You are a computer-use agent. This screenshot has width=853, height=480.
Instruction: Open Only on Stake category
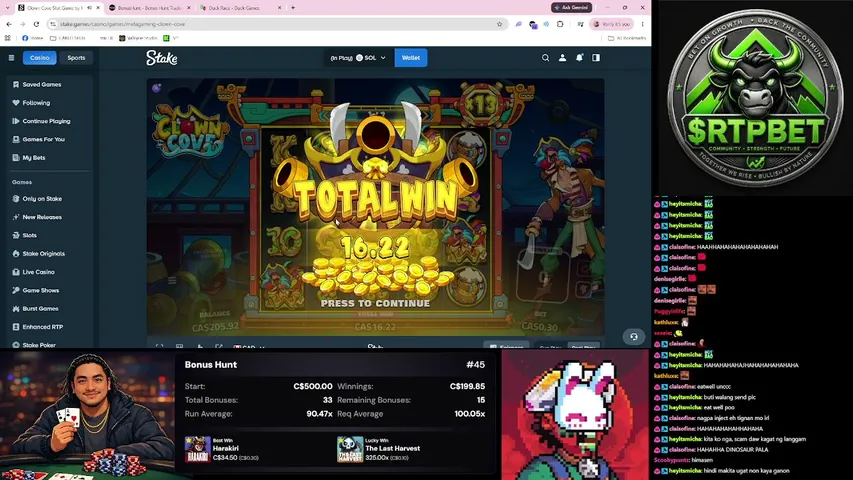(42, 199)
